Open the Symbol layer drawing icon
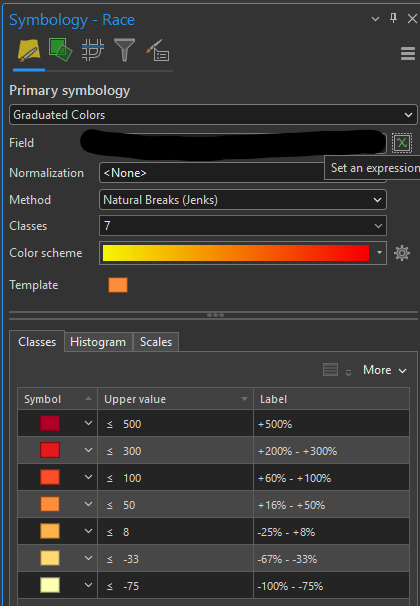 click(93, 50)
